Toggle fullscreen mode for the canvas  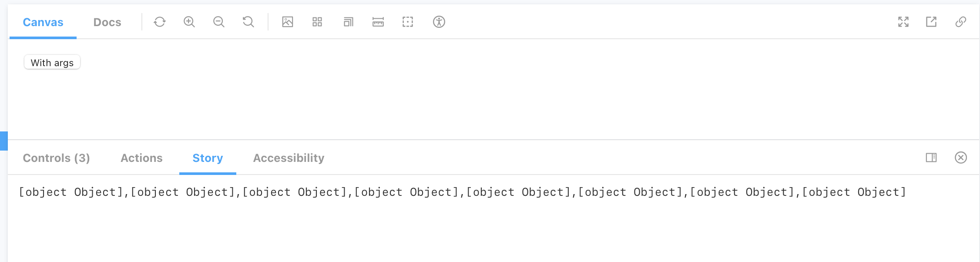pos(903,21)
